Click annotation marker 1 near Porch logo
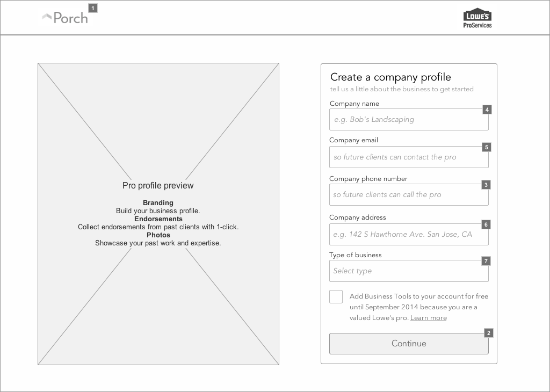Screen dimensions: 550x392 (93, 8)
